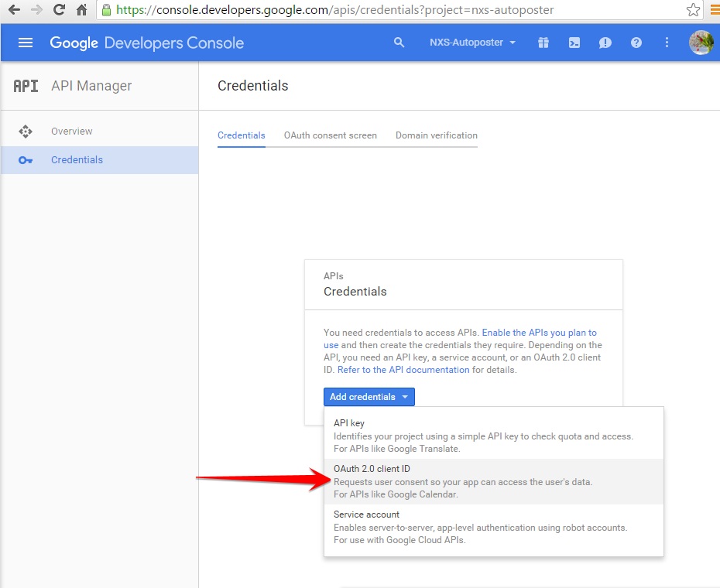The image size is (720, 588).
Task: Open the notifications alert icon
Action: pos(605,43)
